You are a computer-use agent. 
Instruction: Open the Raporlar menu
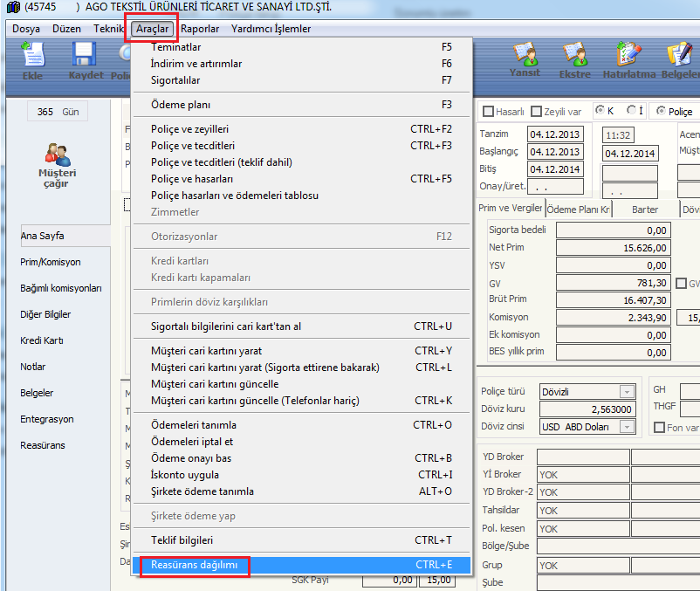[x=200, y=29]
